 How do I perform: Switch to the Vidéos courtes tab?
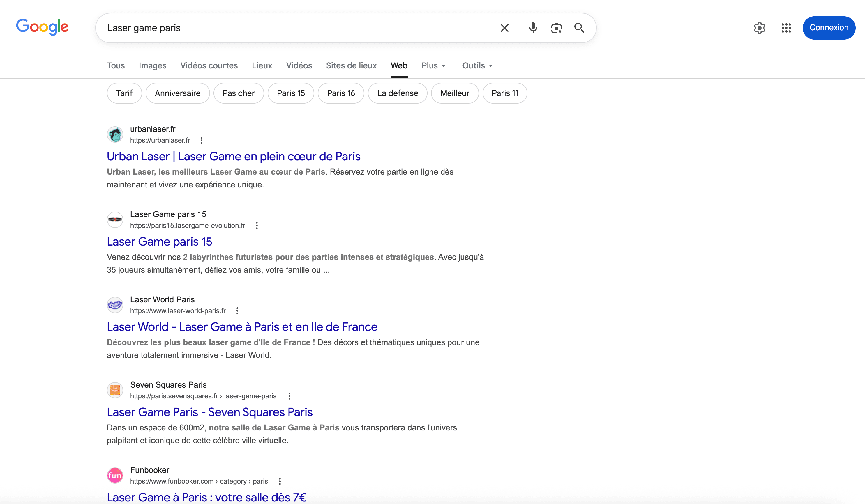(x=209, y=65)
